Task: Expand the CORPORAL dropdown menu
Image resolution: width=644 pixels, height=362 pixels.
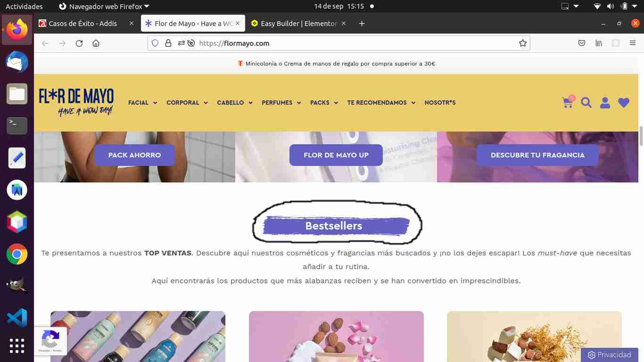Action: pos(187,103)
